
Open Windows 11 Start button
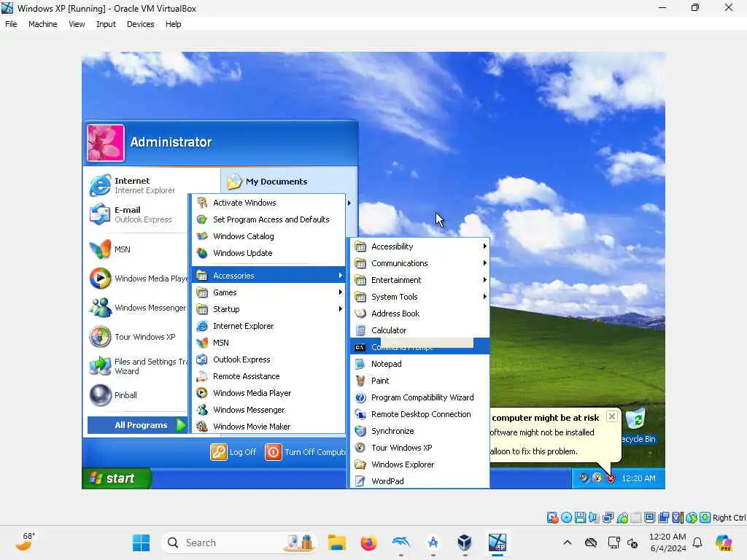tap(141, 542)
